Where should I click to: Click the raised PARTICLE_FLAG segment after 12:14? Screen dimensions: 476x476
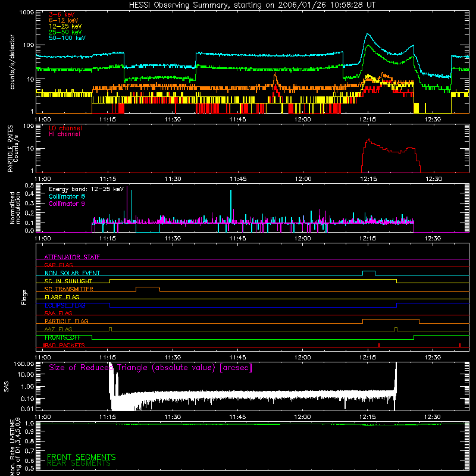pyautogui.click(x=391, y=320)
